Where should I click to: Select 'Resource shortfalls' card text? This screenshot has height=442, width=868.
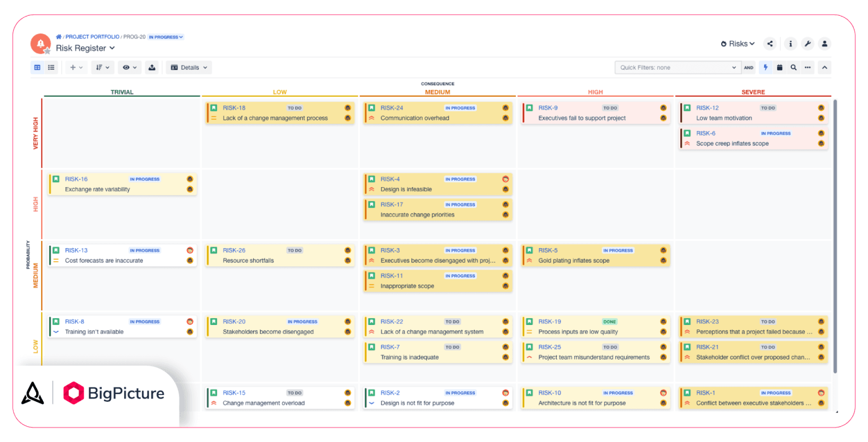coord(249,261)
